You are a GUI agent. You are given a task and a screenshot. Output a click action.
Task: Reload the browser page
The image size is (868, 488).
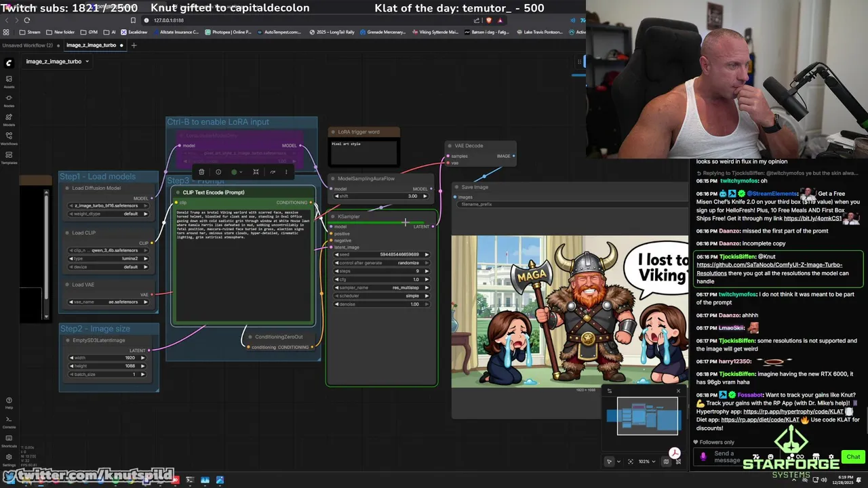click(27, 20)
